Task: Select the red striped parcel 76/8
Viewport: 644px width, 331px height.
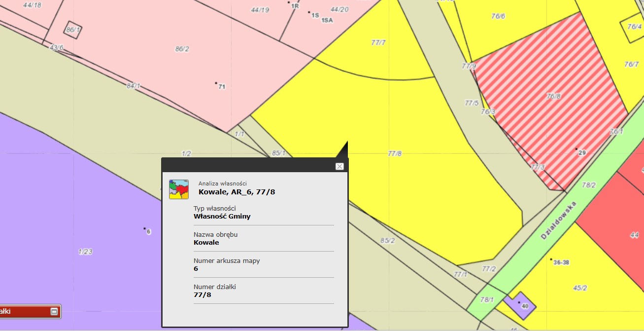Action: click(553, 97)
